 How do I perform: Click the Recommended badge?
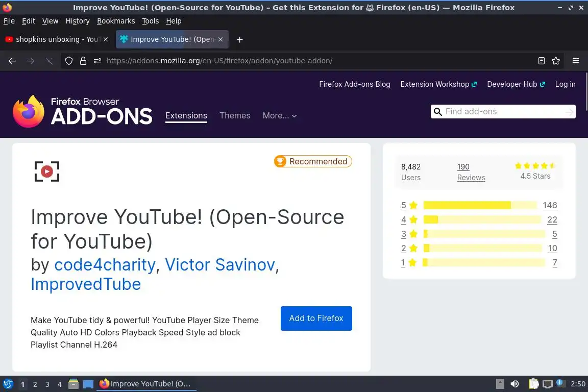pyautogui.click(x=313, y=161)
